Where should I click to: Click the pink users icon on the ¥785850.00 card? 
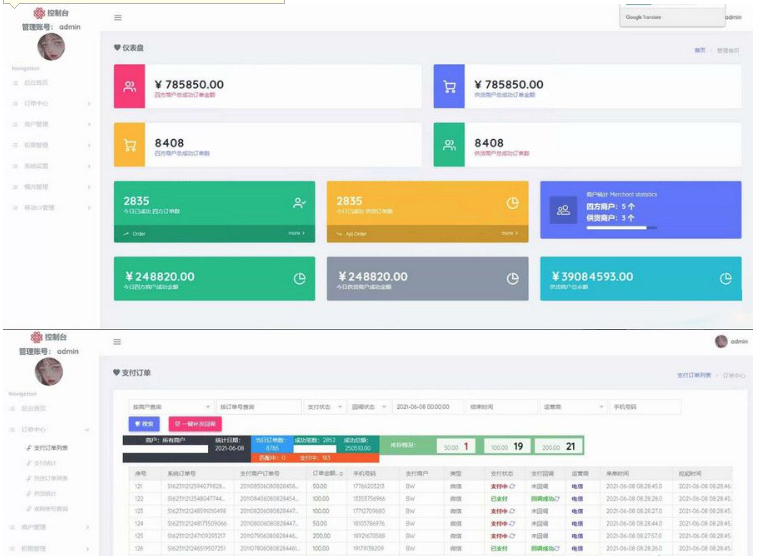129,87
